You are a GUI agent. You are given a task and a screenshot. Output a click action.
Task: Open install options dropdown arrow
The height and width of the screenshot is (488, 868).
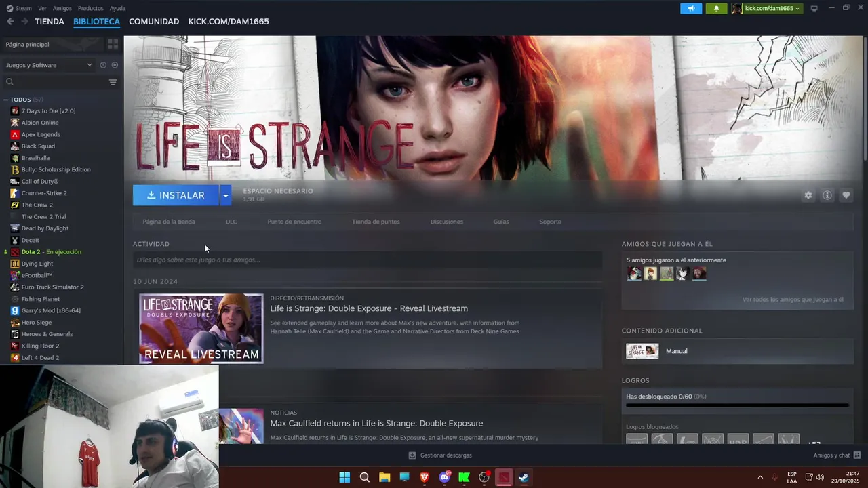[226, 195]
